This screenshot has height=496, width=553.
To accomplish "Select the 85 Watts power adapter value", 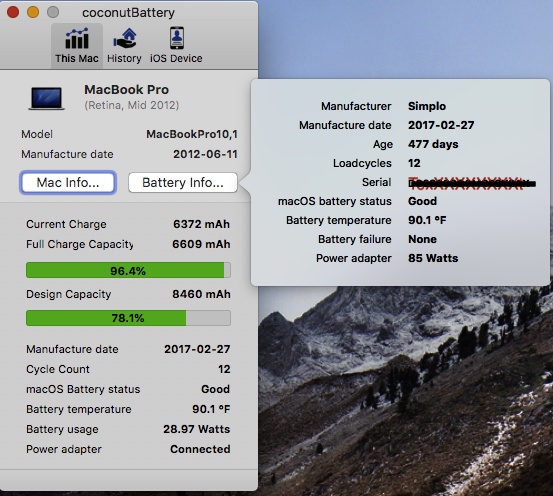I will coord(433,258).
